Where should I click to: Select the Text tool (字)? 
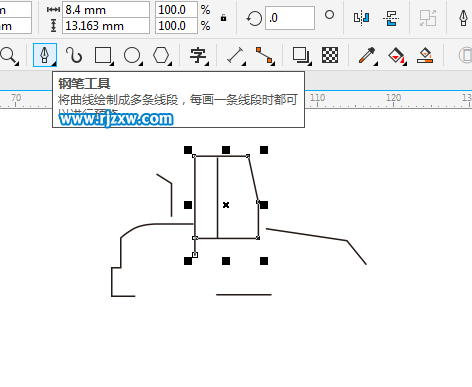coord(198,55)
